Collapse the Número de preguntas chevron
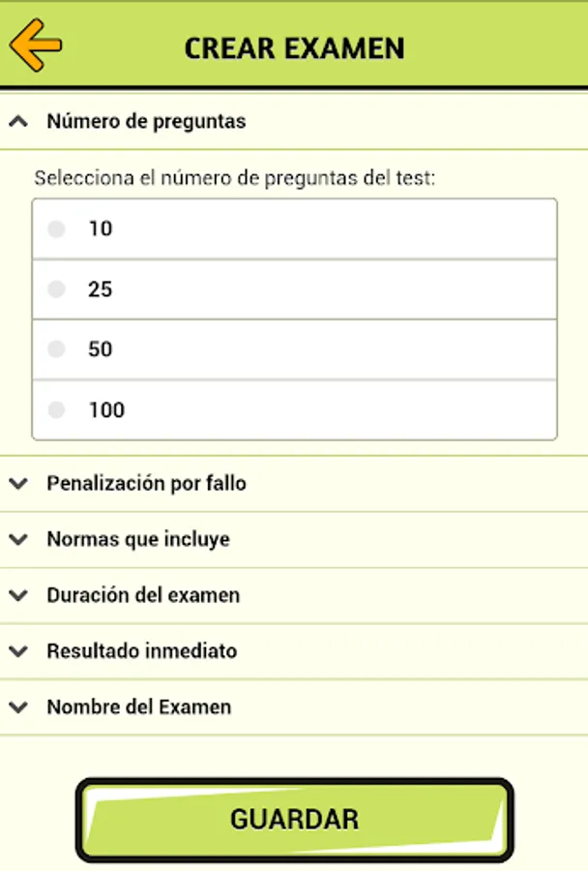Screen dimensions: 588x871 click(17, 122)
